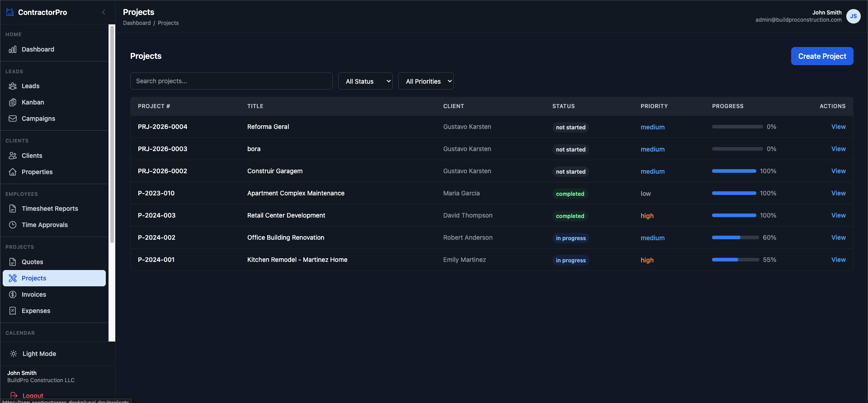Click the Projects tools icon
The height and width of the screenshot is (403, 868).
coord(13,278)
